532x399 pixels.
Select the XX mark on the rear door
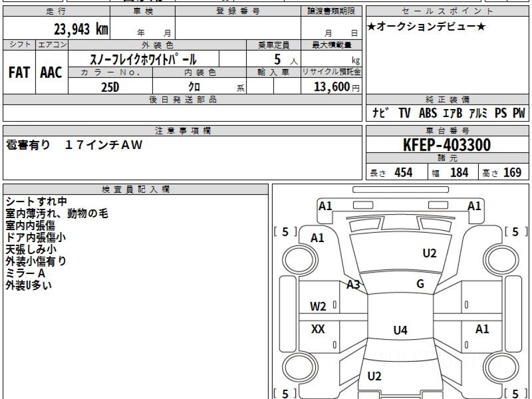(x=318, y=329)
